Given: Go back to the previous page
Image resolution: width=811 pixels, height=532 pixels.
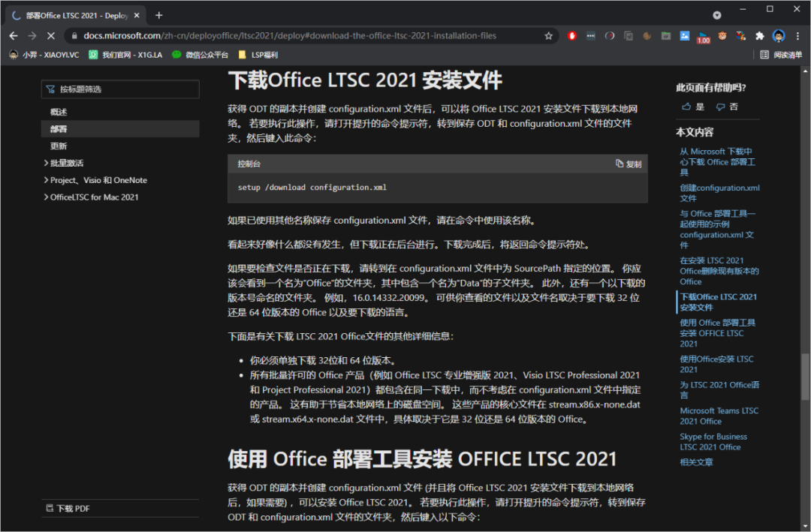Looking at the screenshot, I should [14, 35].
